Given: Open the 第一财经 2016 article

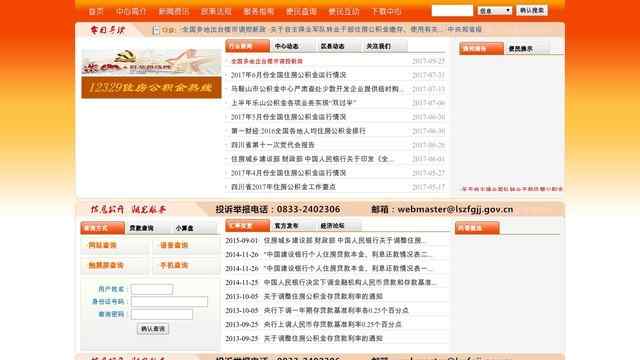Looking at the screenshot, I should click(x=298, y=131).
